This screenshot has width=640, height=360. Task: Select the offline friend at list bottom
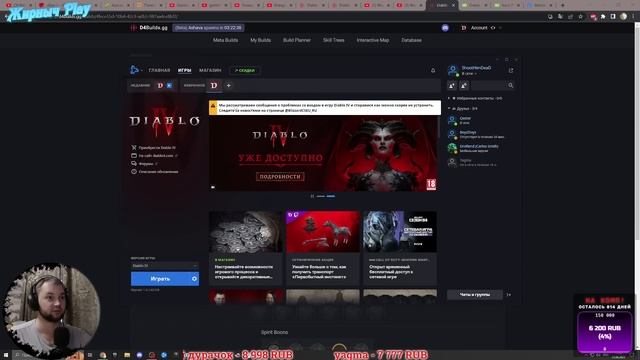tap(478, 162)
